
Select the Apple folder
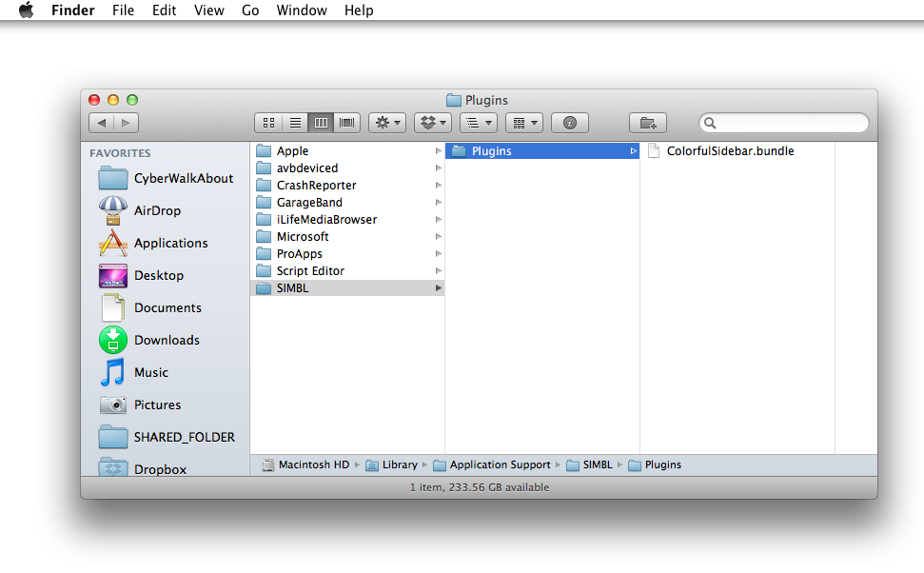pos(347,151)
